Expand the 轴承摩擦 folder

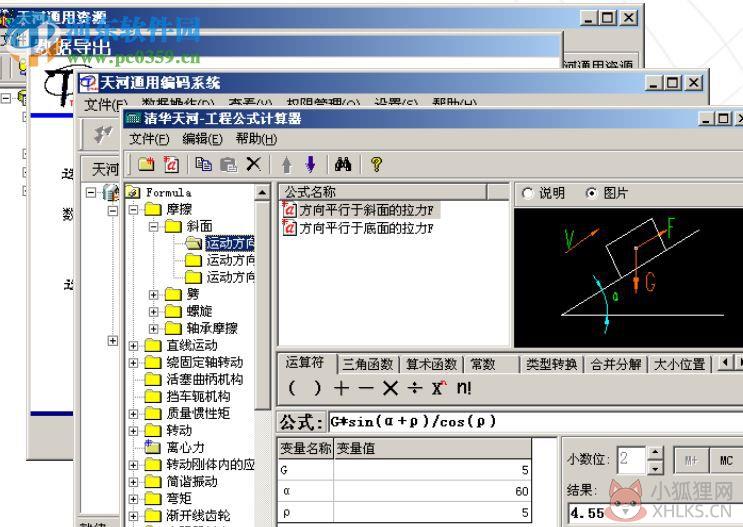[153, 328]
